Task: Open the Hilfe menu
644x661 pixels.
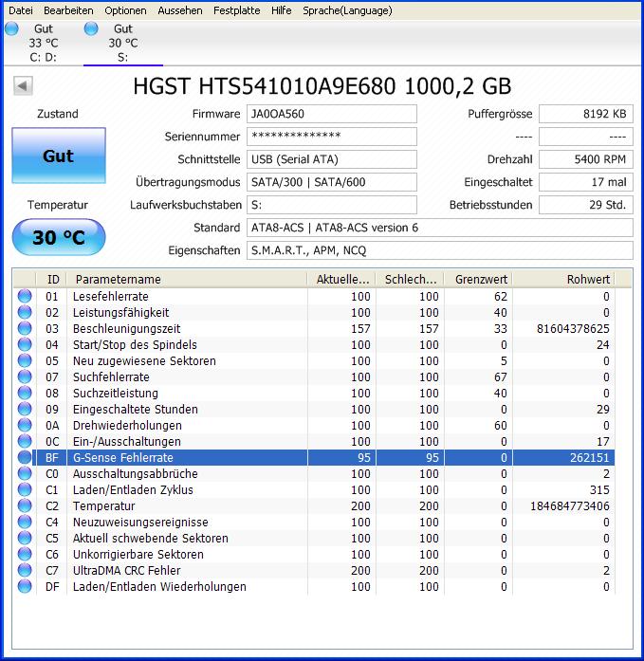Action: [281, 10]
